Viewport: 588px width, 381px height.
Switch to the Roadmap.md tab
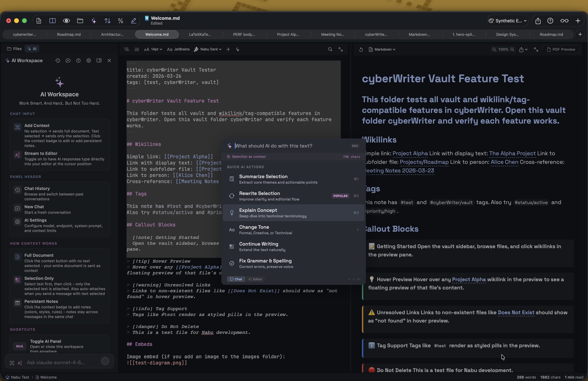coord(68,34)
